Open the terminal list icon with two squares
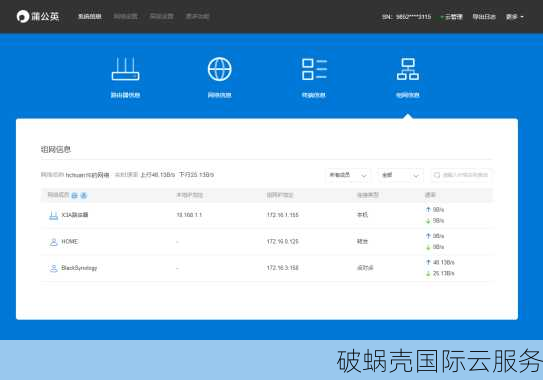Screen dimensions: 543x380 pyautogui.click(x=314, y=69)
